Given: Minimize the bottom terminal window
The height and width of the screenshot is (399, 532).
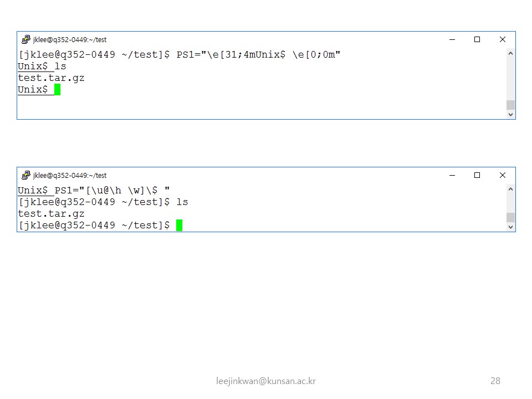Looking at the screenshot, I should tap(452, 175).
